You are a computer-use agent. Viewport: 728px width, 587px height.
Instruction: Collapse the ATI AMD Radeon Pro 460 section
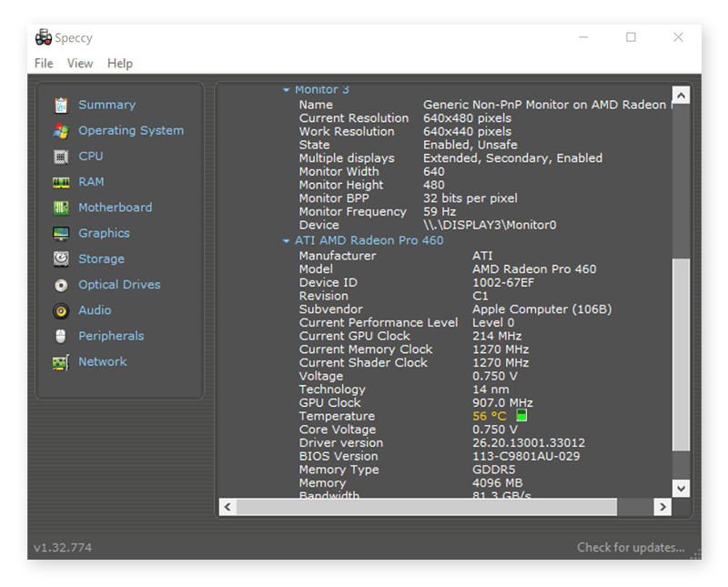click(286, 241)
